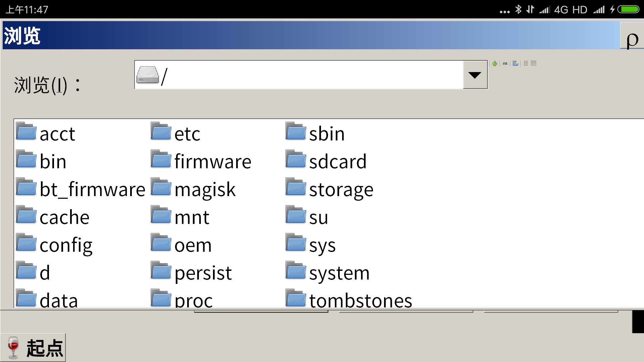Open the 起点 start menu
This screenshot has width=644, height=362.
pyautogui.click(x=33, y=348)
